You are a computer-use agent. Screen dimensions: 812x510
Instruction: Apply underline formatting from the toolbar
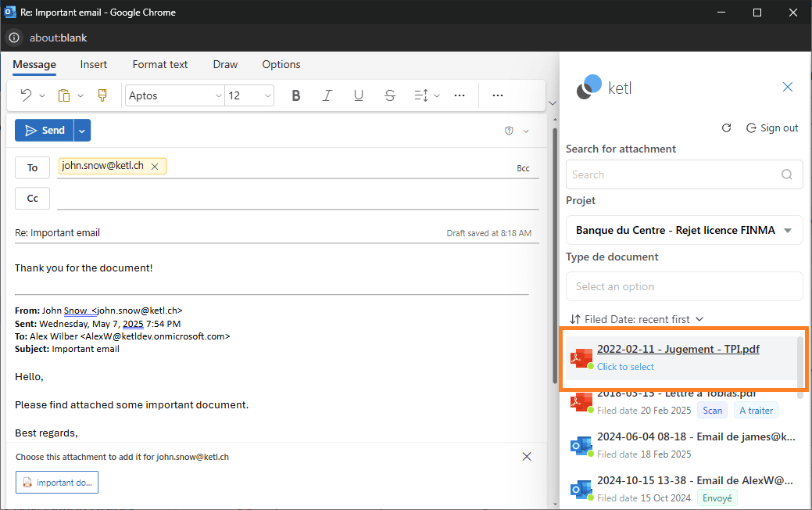pyautogui.click(x=359, y=95)
